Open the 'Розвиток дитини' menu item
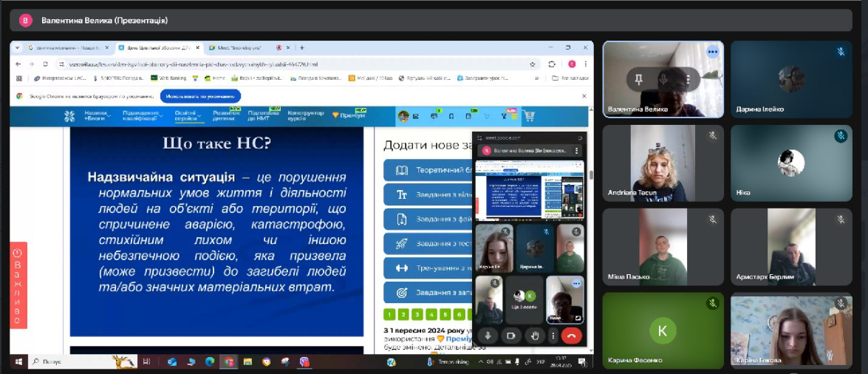This screenshot has height=374, width=868. 226,115
